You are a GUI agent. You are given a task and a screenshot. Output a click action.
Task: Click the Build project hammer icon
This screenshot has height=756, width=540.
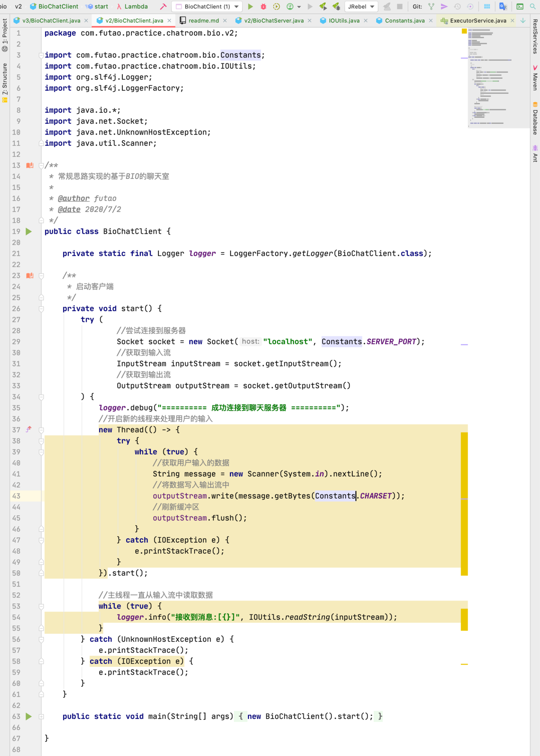click(x=163, y=7)
